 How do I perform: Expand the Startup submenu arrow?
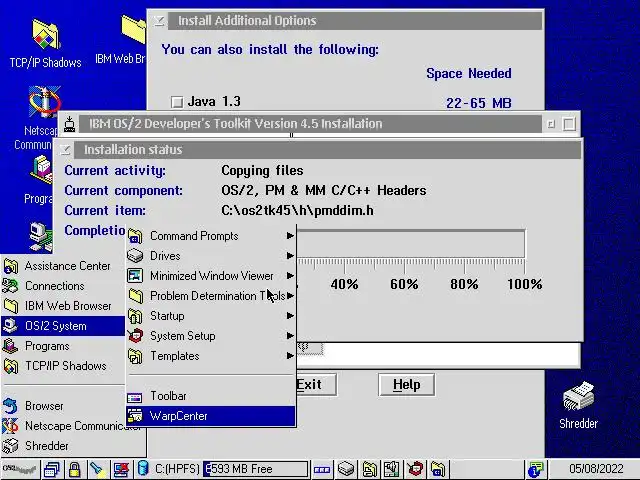click(x=290, y=316)
